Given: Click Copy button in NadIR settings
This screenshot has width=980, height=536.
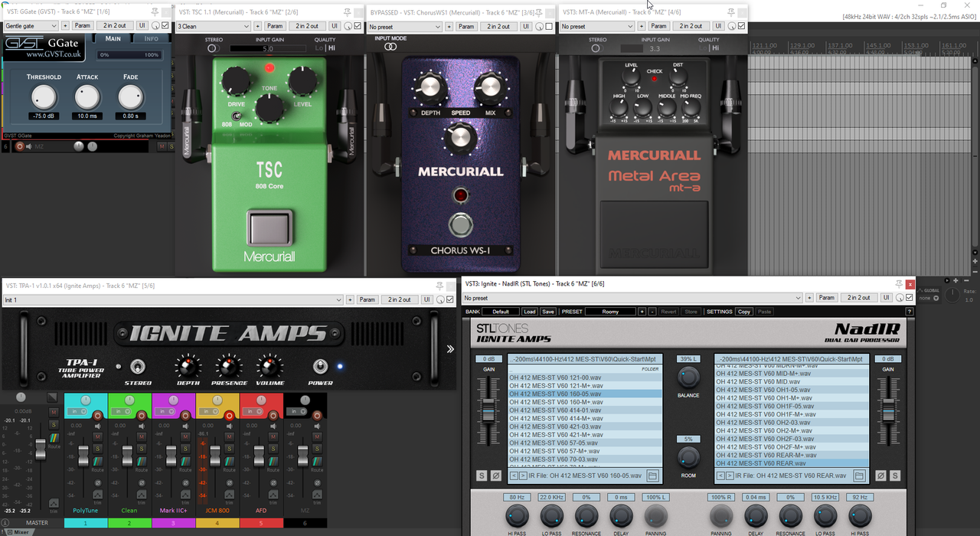Looking at the screenshot, I should point(744,312).
